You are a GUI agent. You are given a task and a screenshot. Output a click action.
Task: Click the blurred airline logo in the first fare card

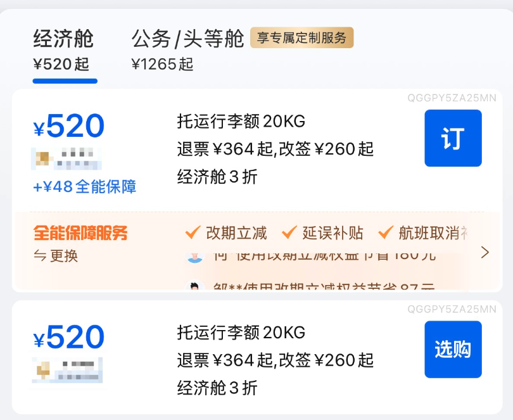[66, 159]
